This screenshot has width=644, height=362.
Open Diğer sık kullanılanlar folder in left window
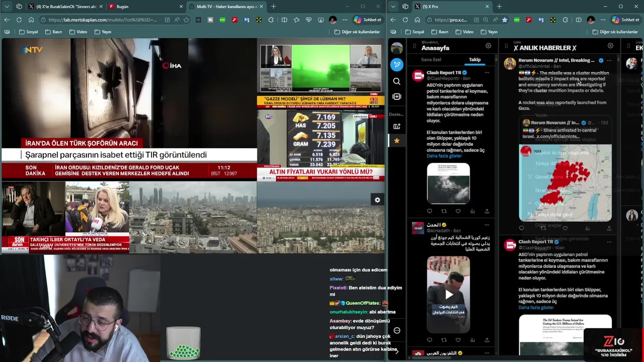[x=357, y=32]
